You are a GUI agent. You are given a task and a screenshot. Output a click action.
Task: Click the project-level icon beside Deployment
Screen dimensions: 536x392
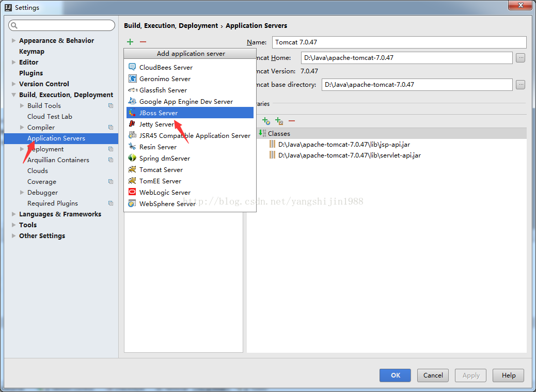pyautogui.click(x=111, y=149)
